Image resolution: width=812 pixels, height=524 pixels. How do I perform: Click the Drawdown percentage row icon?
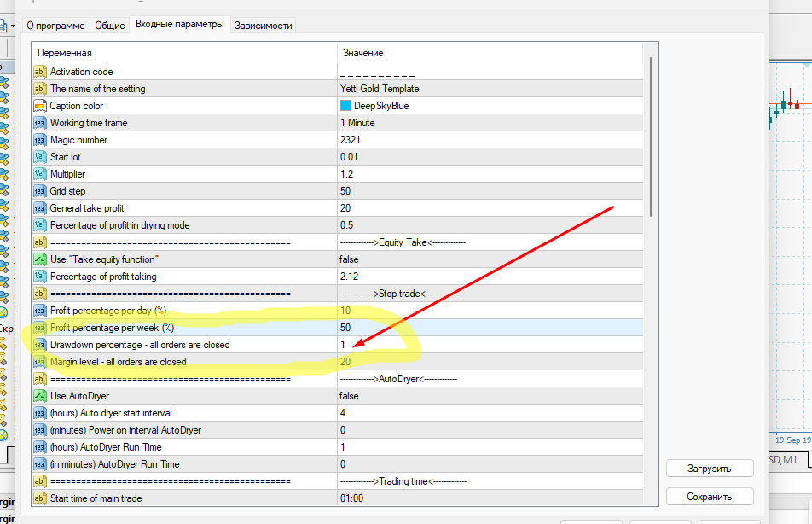39,345
